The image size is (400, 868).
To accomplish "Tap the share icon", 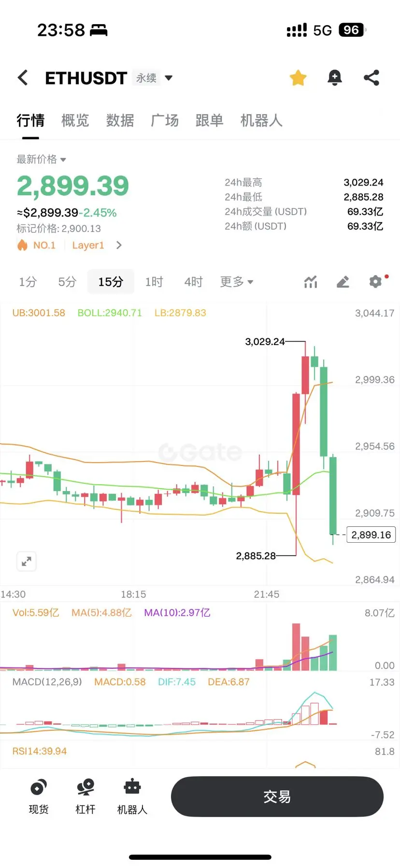I will [371, 78].
